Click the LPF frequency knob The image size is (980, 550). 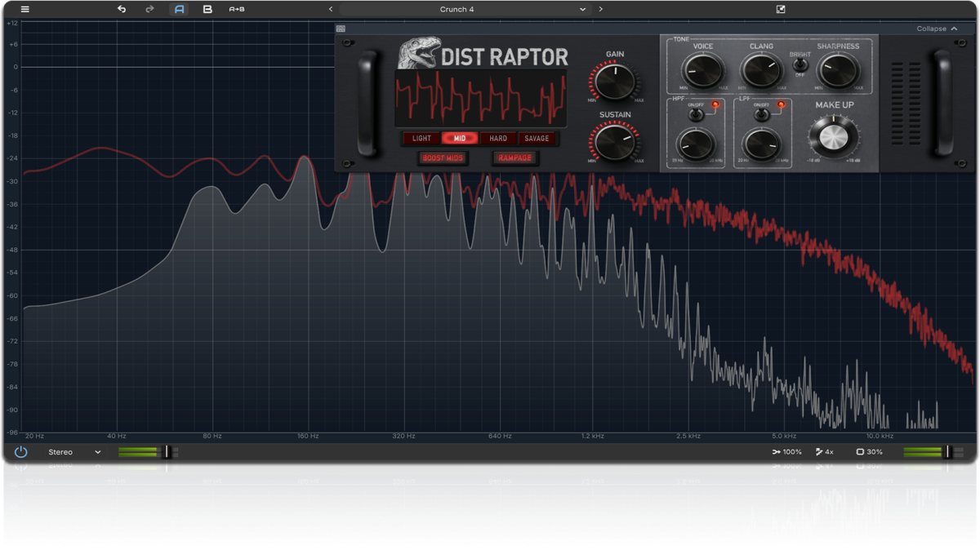[761, 144]
